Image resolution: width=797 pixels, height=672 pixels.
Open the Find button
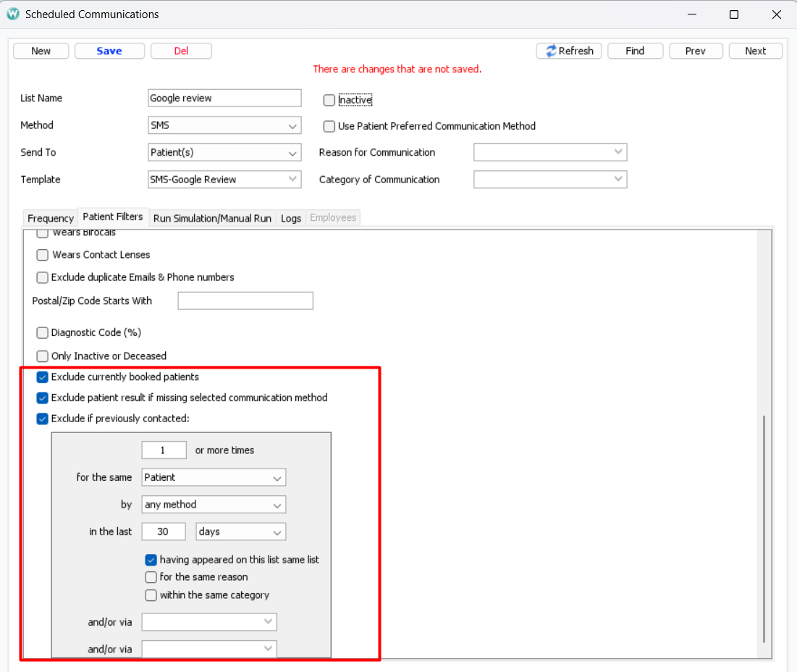click(x=635, y=51)
